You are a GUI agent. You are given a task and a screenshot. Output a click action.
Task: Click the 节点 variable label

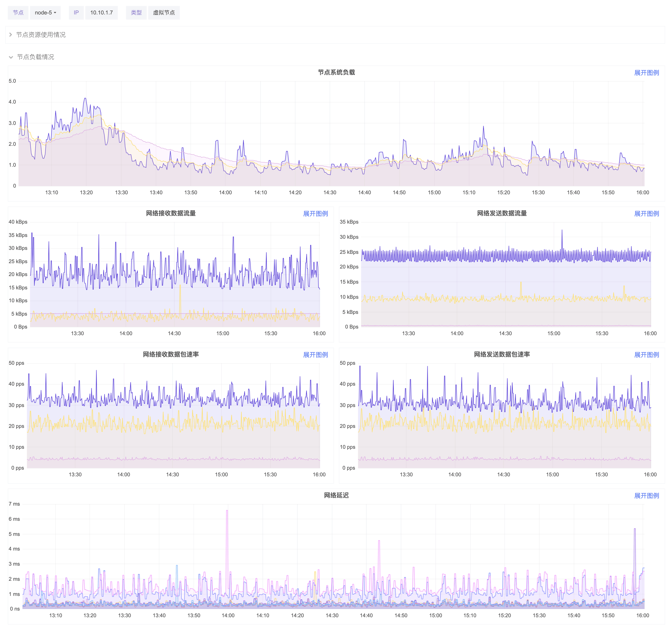coord(18,12)
